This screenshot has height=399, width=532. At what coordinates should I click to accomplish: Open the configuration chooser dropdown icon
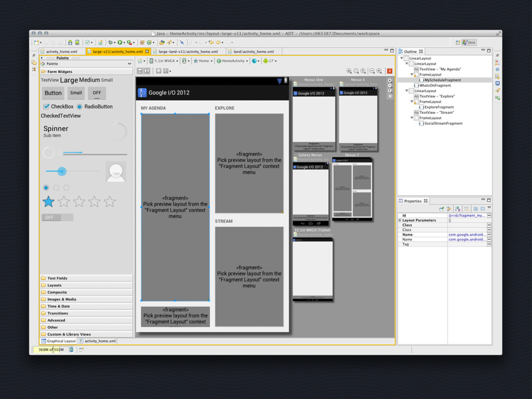141,61
